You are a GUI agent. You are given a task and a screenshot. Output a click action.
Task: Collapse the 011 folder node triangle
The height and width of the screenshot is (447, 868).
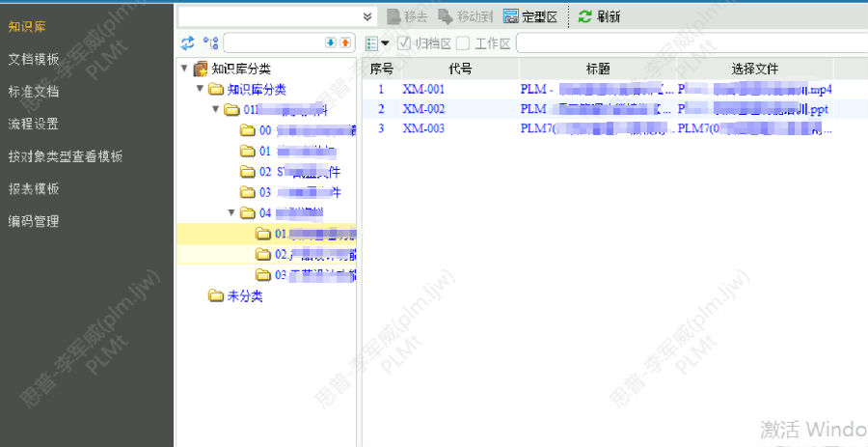tap(216, 109)
